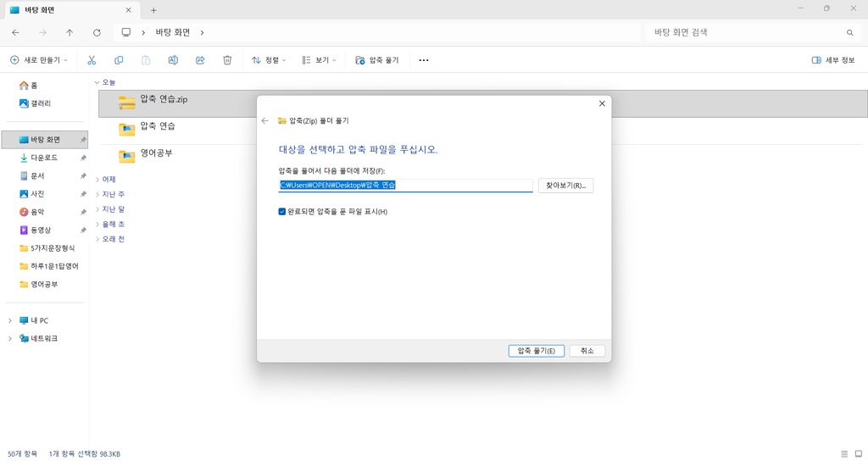Click the 찾아보기(R)... browse button
Screen dimensions: 868x461
(x=565, y=186)
